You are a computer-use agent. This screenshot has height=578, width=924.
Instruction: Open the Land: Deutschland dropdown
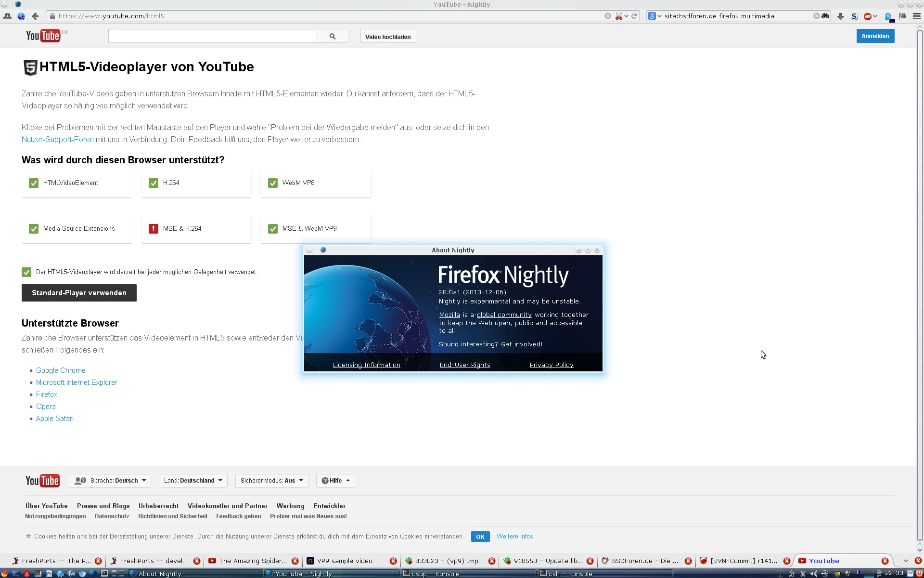coord(193,481)
